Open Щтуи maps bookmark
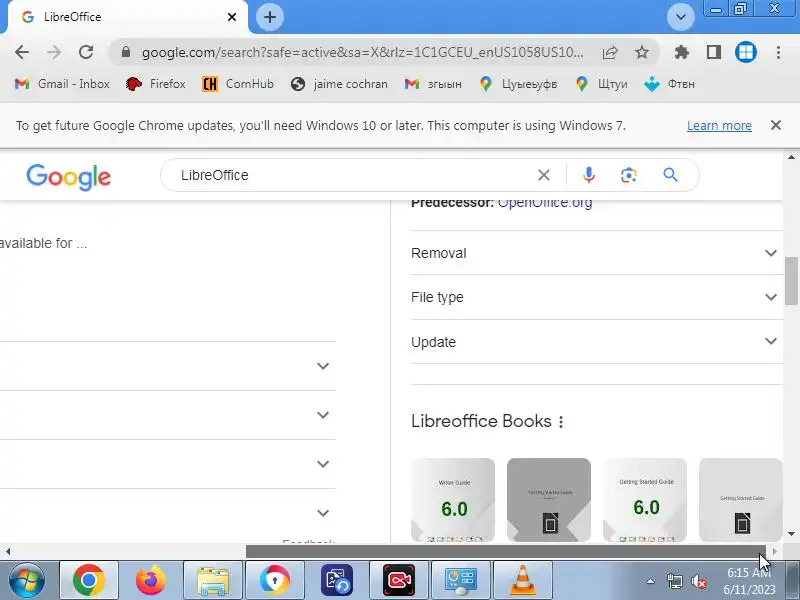Viewport: 800px width, 600px height. [602, 84]
